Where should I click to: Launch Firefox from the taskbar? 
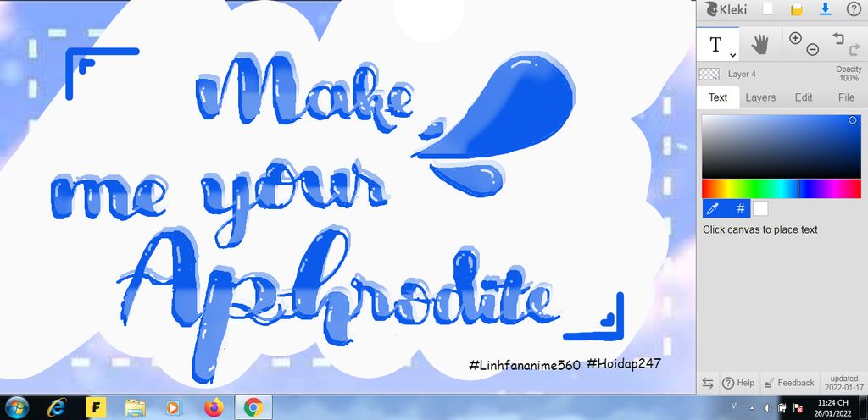click(213, 408)
